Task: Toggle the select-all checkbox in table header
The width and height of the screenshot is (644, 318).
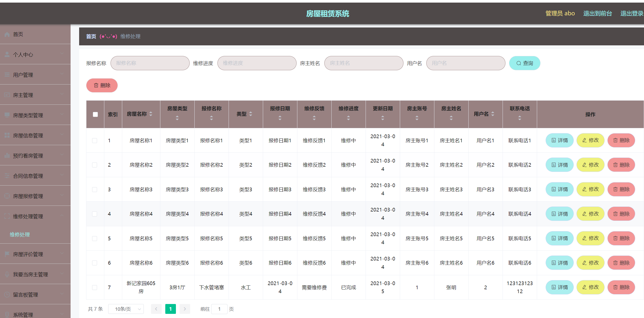Action: tap(95, 114)
